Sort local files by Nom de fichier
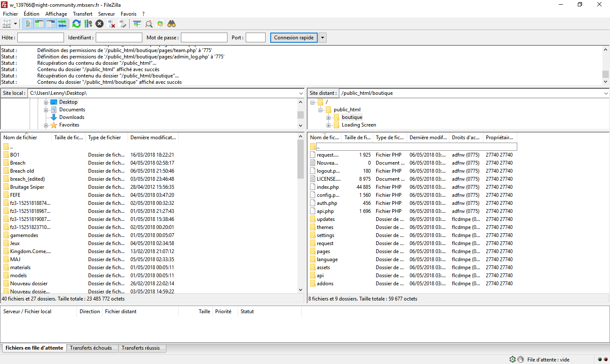The width and height of the screenshot is (610, 364). point(26,138)
